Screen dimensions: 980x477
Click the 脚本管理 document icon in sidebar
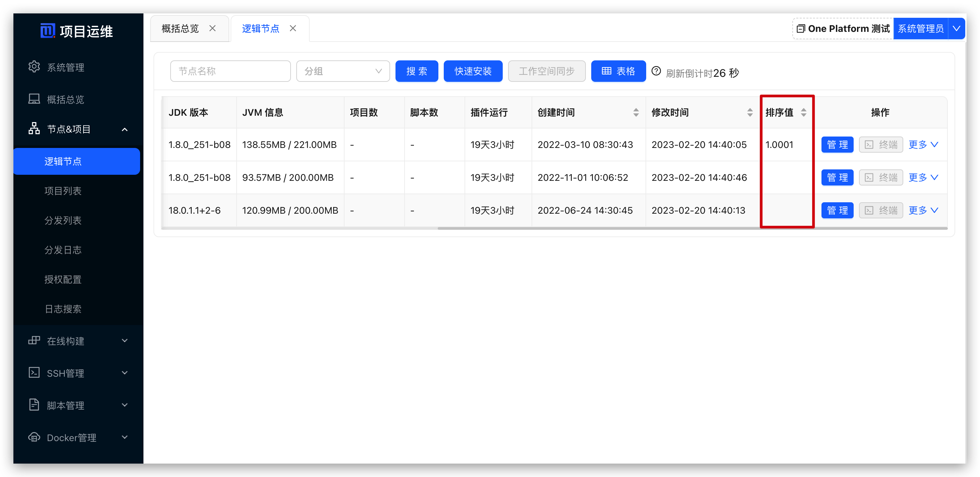coord(34,405)
